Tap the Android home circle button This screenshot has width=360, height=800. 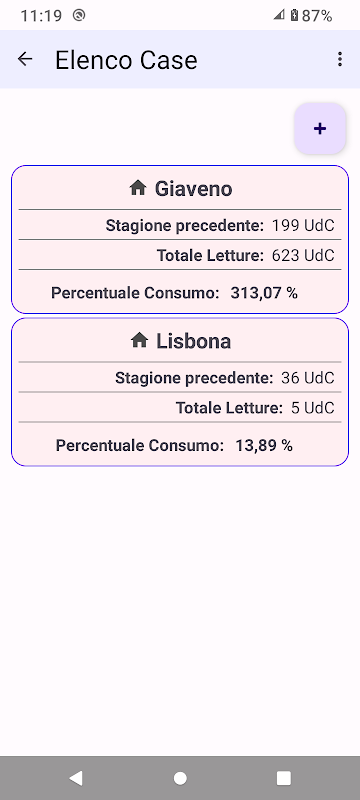click(180, 778)
